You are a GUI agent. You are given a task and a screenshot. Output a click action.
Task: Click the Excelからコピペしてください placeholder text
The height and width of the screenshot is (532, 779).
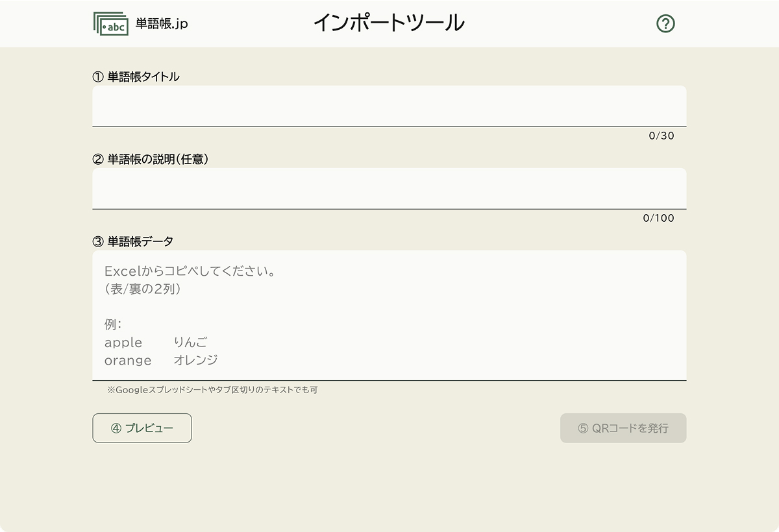(x=190, y=271)
